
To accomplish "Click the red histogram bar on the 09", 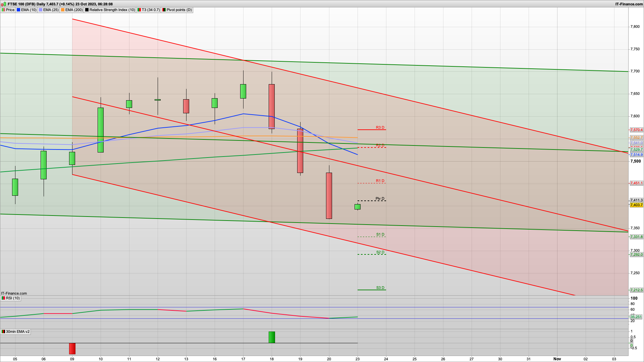I will [72, 349].
